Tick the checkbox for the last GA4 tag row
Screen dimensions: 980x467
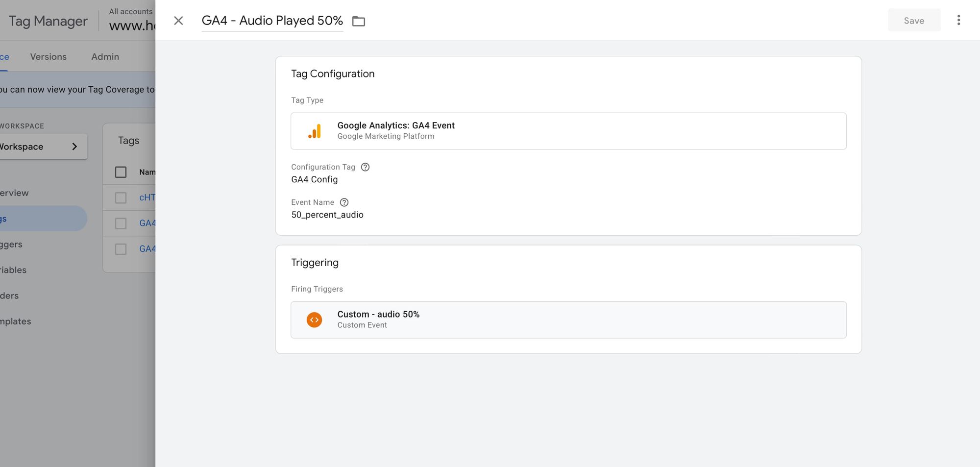pyautogui.click(x=121, y=249)
